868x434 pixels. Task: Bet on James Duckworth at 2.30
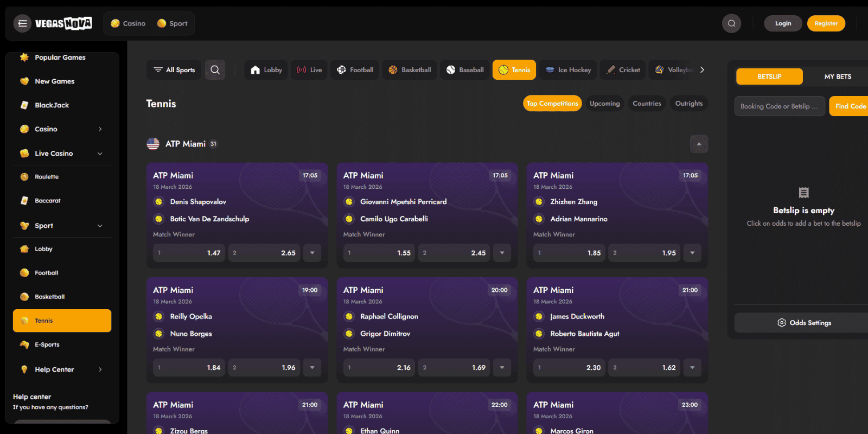(x=569, y=367)
